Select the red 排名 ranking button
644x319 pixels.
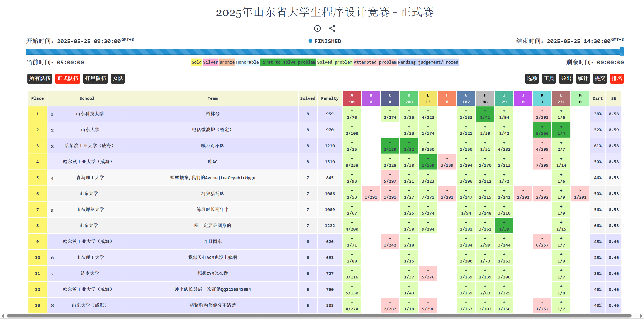tap(617, 79)
